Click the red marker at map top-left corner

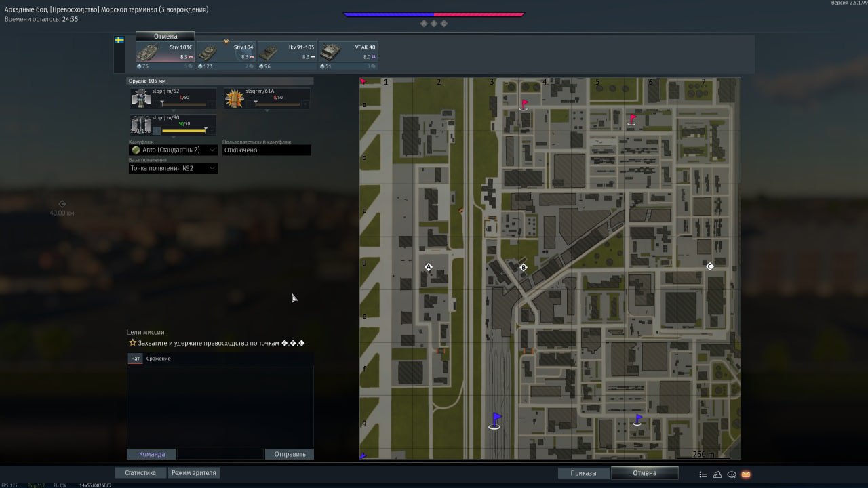pyautogui.click(x=363, y=81)
